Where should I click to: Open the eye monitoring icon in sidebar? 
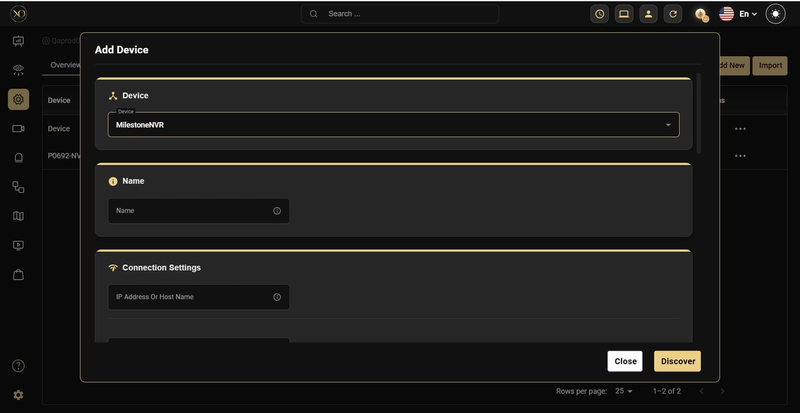(x=18, y=70)
